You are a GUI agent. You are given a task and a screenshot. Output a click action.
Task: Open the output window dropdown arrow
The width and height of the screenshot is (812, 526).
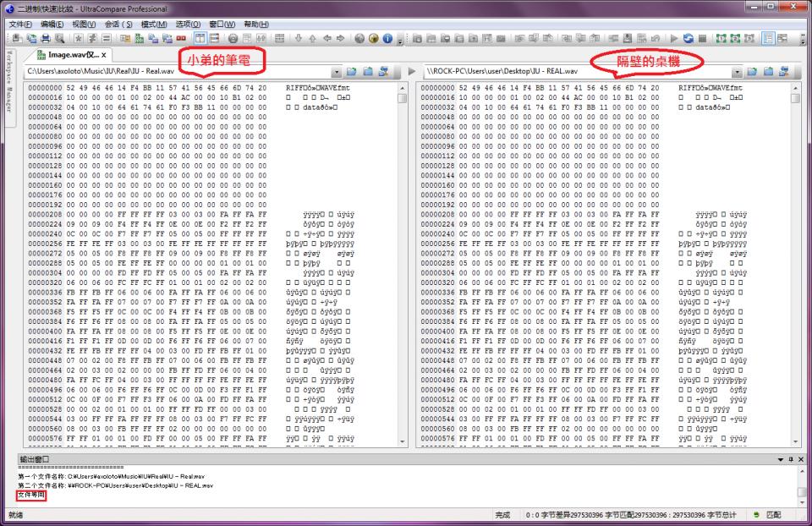tap(781, 458)
